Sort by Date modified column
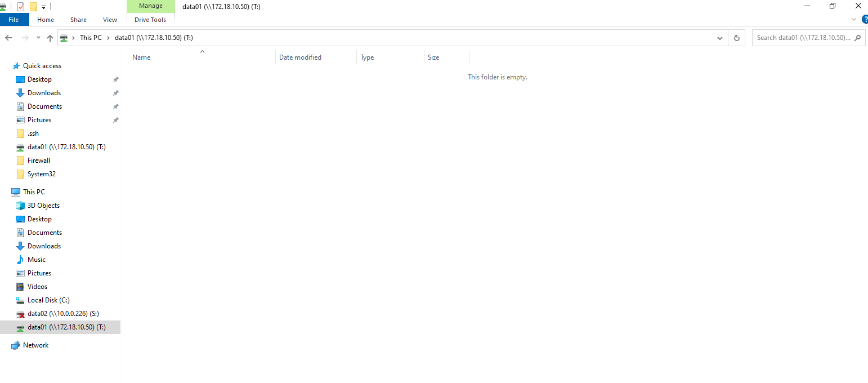 (x=316, y=57)
